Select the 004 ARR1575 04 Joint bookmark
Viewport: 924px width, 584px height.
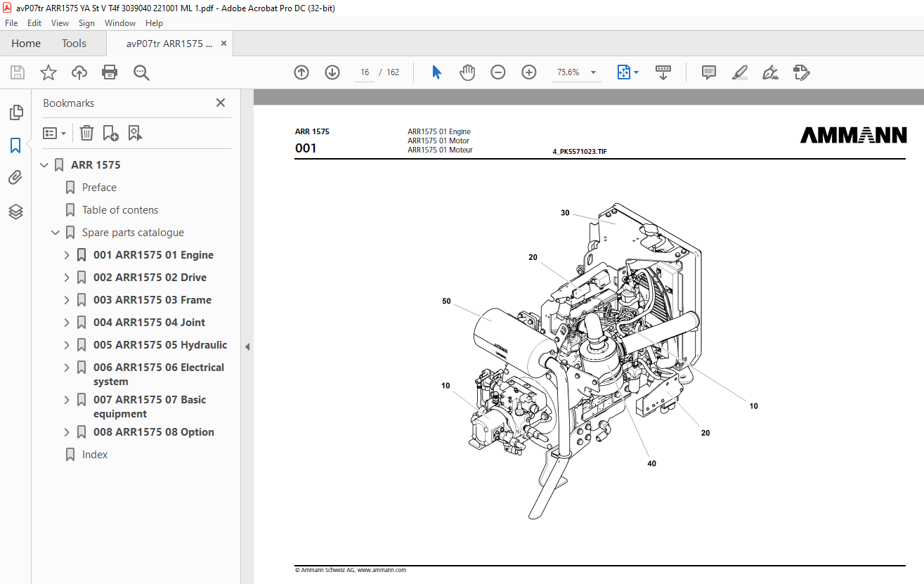pyautogui.click(x=149, y=323)
